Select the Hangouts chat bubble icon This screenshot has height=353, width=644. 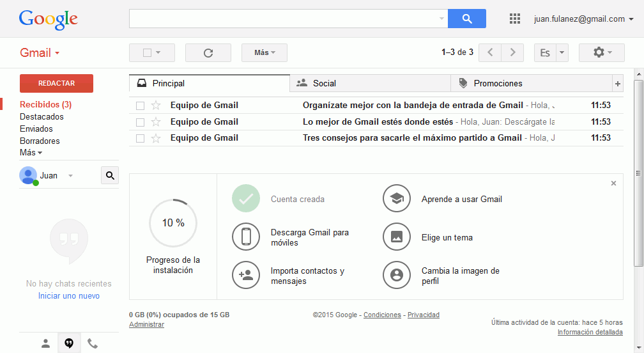(69, 343)
